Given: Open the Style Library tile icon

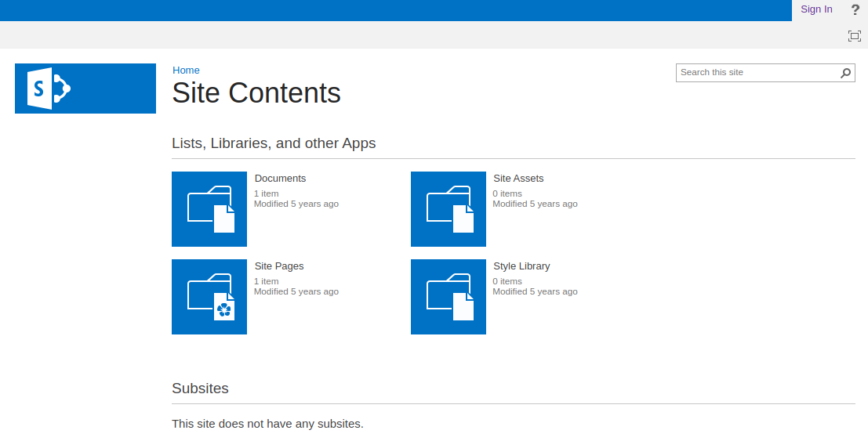Looking at the screenshot, I should coord(448,297).
